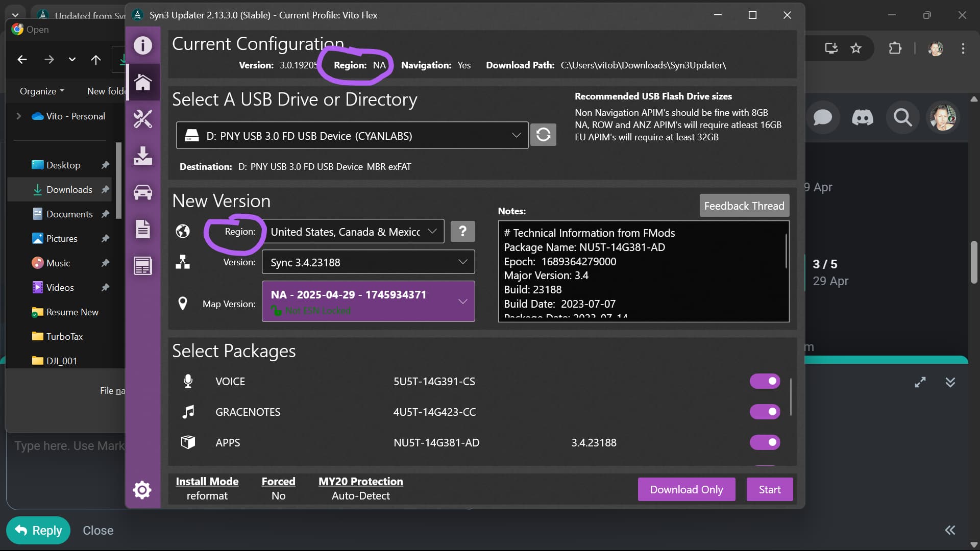Toggle the VOICE package switch
This screenshot has width=980, height=551.
765,381
